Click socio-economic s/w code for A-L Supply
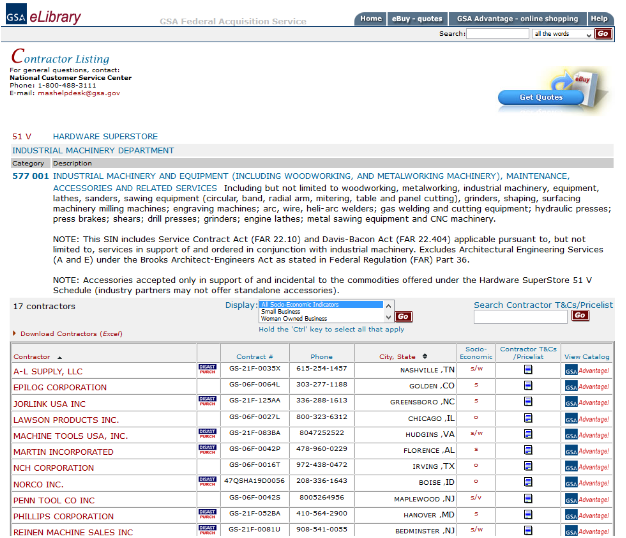Image resolution: width=626 pixels, height=538 pixels. coord(476,368)
